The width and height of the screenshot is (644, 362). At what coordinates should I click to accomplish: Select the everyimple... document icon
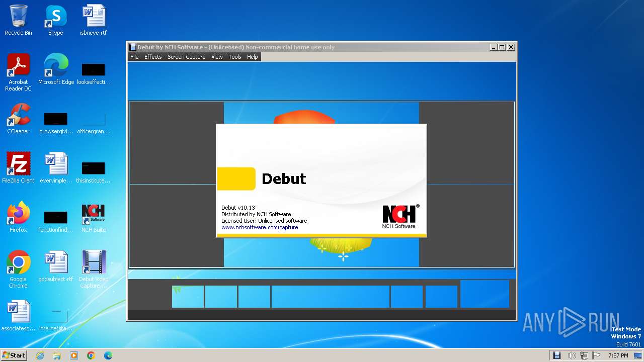56,168
